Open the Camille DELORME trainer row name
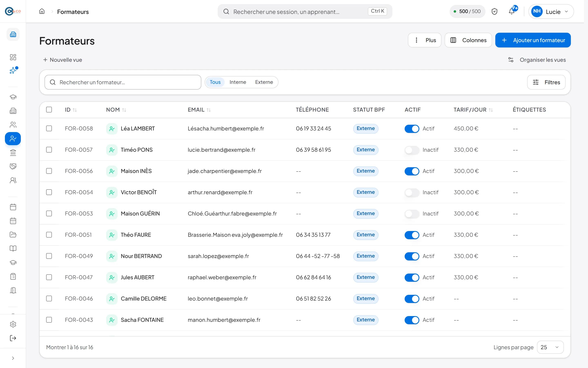This screenshot has width=588, height=368. tap(144, 299)
